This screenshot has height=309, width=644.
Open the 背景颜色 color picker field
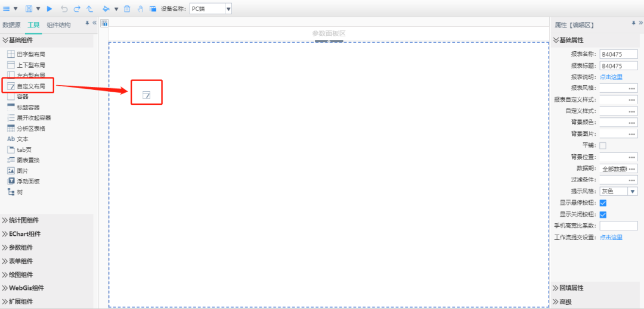point(618,123)
